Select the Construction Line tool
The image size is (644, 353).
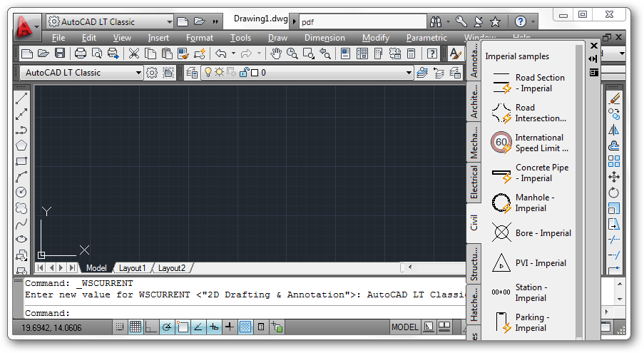coord(21,115)
